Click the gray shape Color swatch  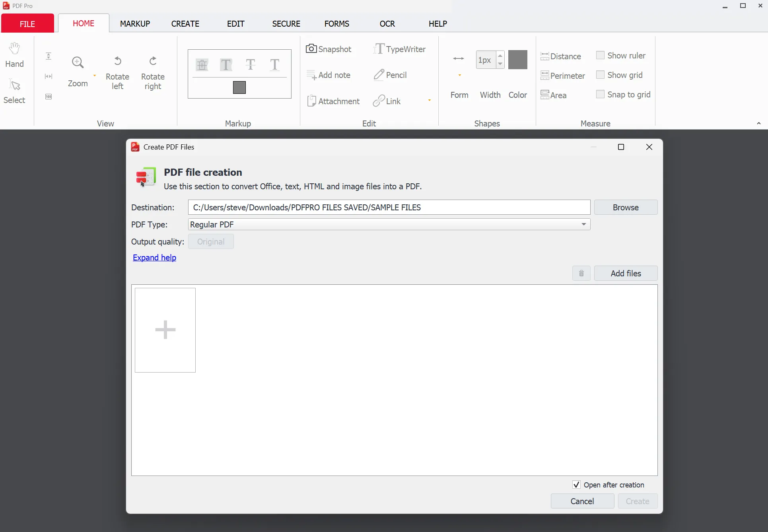(517, 60)
